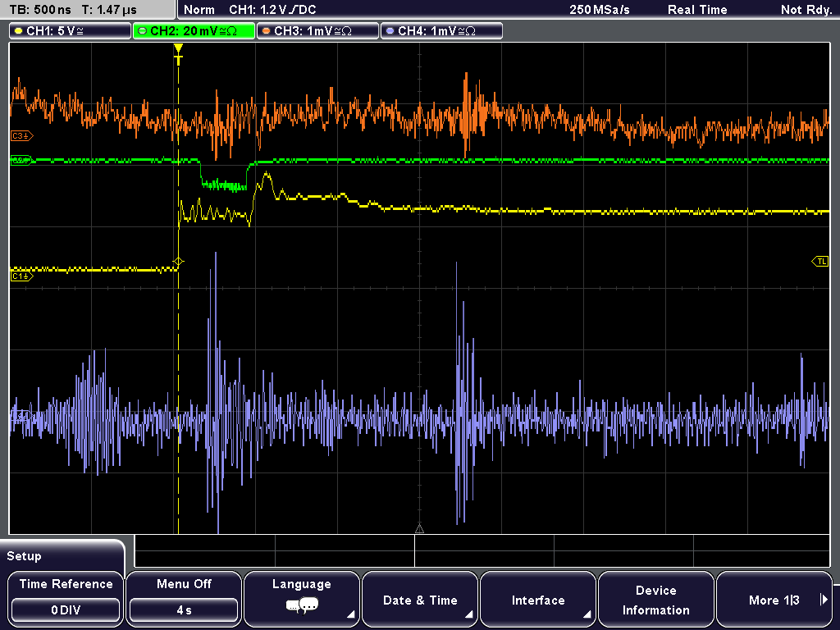The width and height of the screenshot is (840, 630).
Task: Go to More 1|3 next menu page
Action: [x=774, y=598]
